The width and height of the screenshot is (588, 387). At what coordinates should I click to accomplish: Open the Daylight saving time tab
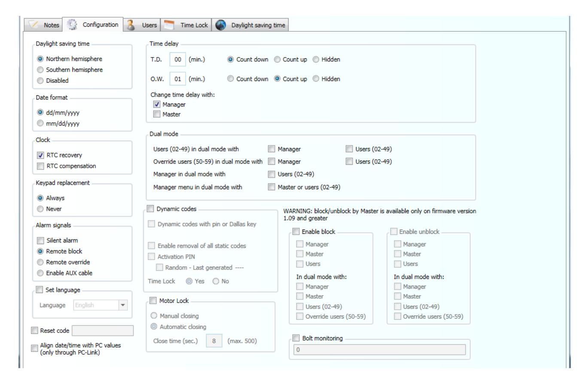pyautogui.click(x=249, y=25)
